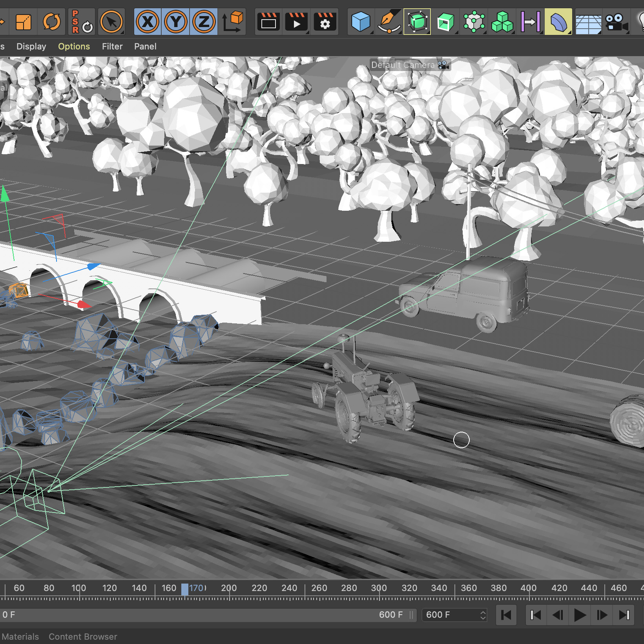Add a Cube primitive object
644x644 pixels.
point(361,22)
